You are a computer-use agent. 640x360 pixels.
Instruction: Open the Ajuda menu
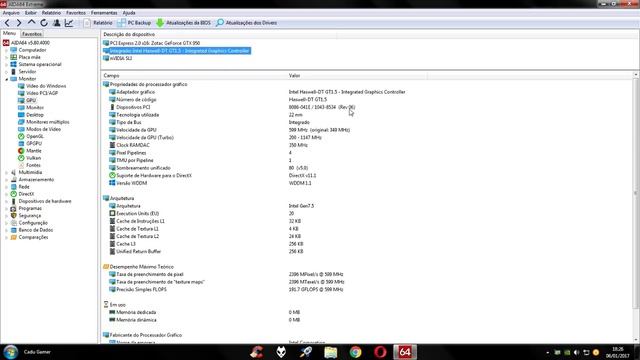point(129,13)
